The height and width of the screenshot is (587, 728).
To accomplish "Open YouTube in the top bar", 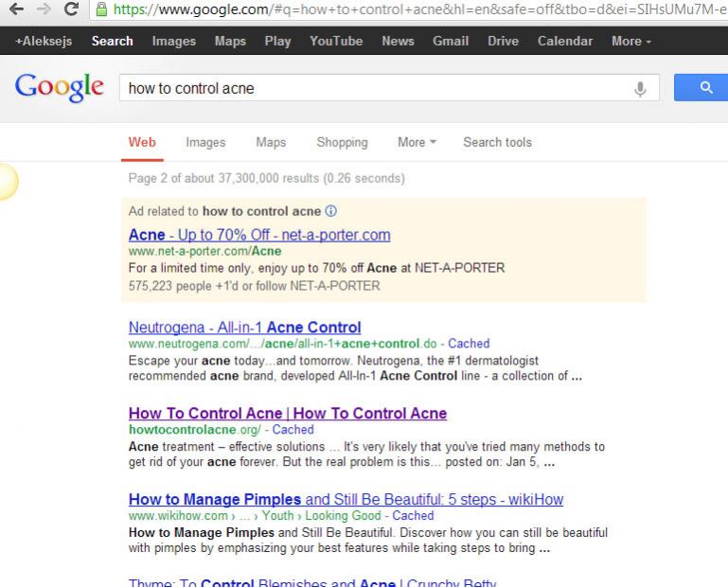I will click(x=336, y=41).
